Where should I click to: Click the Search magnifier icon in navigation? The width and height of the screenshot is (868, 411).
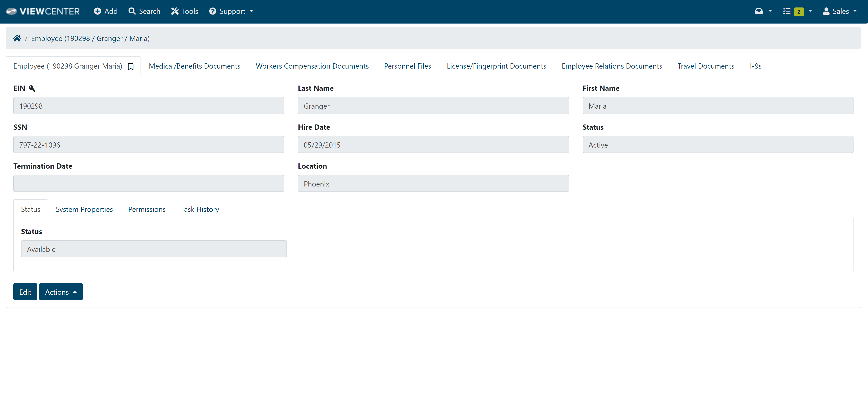[131, 11]
